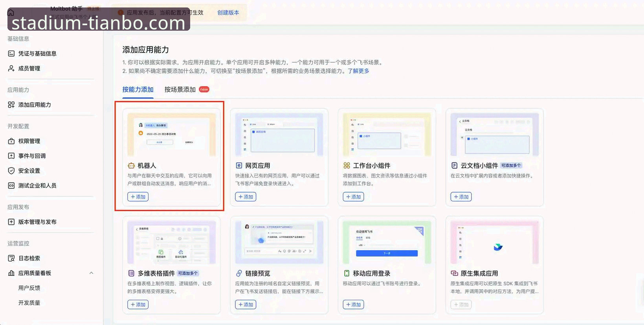
Task: Open 开发质量 submenu item
Action: click(29, 303)
